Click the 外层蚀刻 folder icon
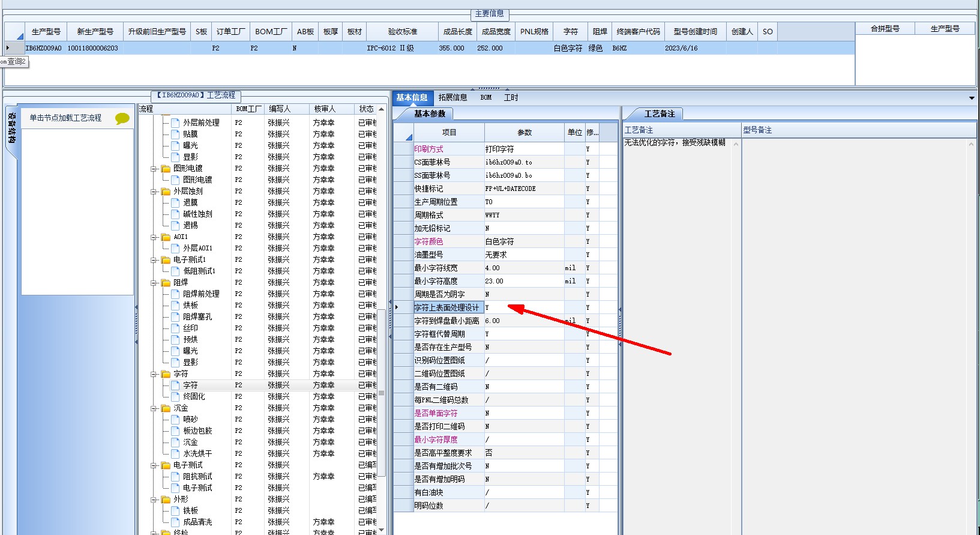The height and width of the screenshot is (535, 980). (166, 192)
